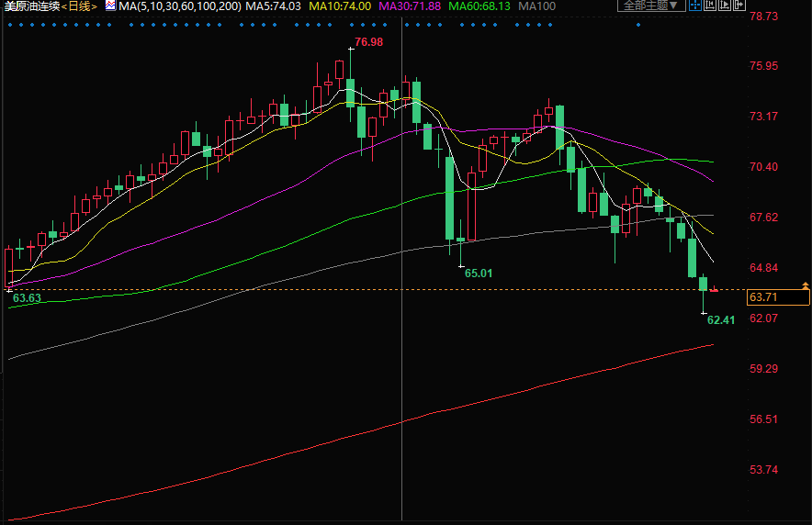Click the MA indicator icon before MA(5,10,30...)
The height and width of the screenshot is (525, 812).
(110, 6)
